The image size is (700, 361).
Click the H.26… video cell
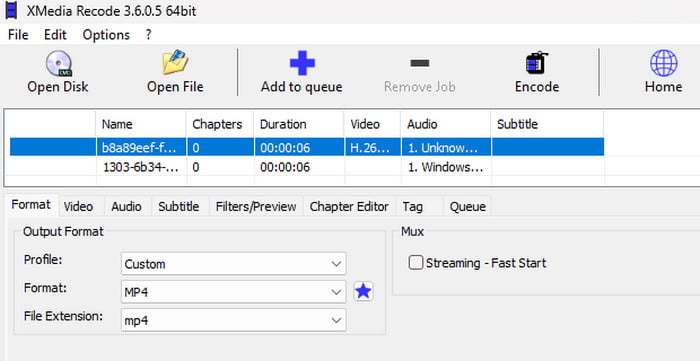(372, 147)
